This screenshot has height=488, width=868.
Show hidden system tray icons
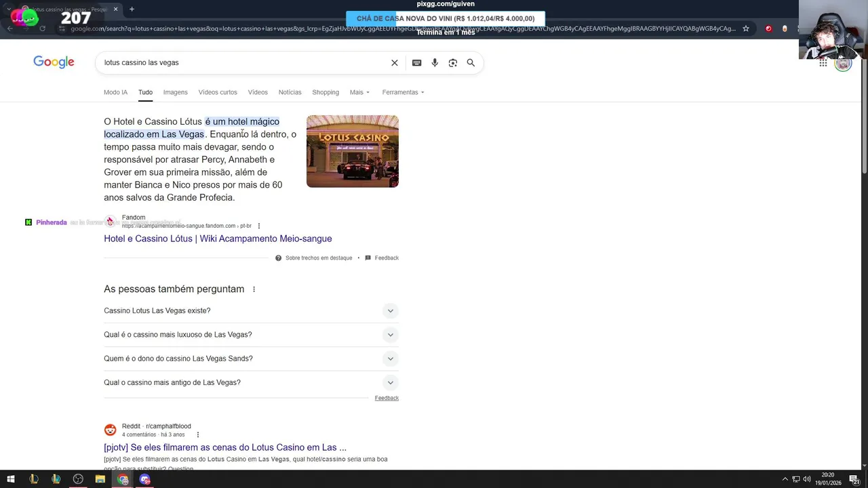tap(785, 479)
